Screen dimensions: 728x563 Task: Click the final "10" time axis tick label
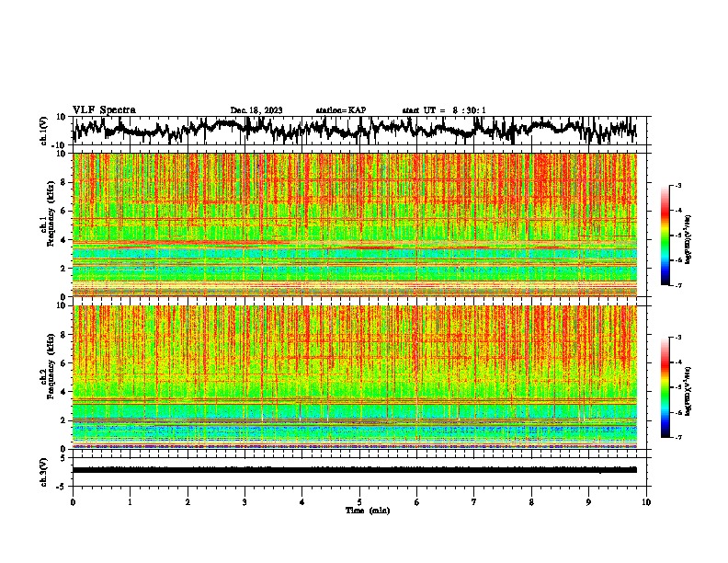coord(646,502)
